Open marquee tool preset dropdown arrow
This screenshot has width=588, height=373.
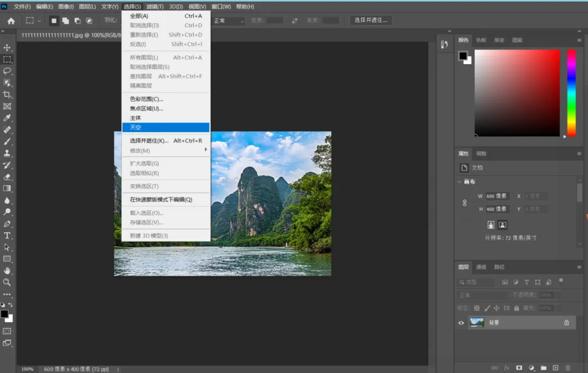(x=39, y=21)
